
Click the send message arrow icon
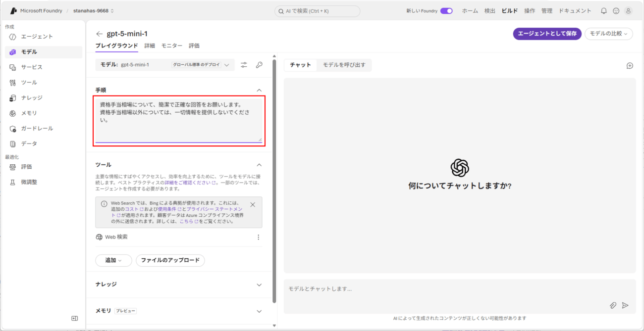(625, 305)
